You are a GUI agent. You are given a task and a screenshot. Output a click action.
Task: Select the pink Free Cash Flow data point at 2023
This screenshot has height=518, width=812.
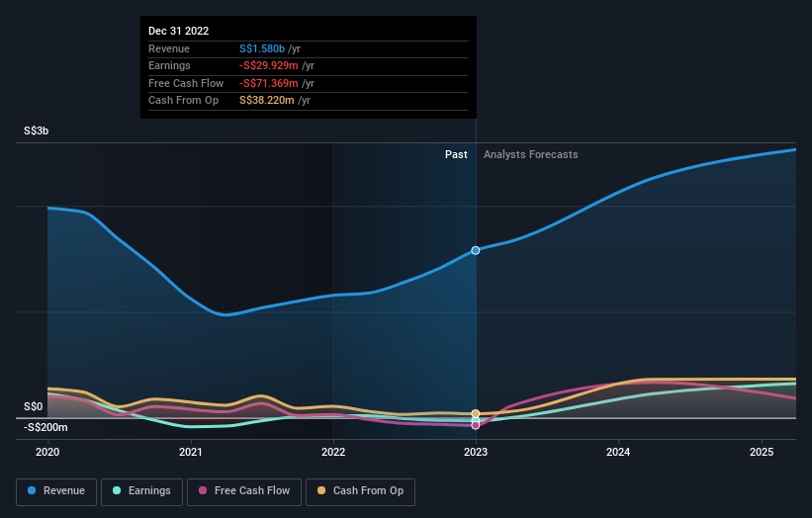[476, 425]
